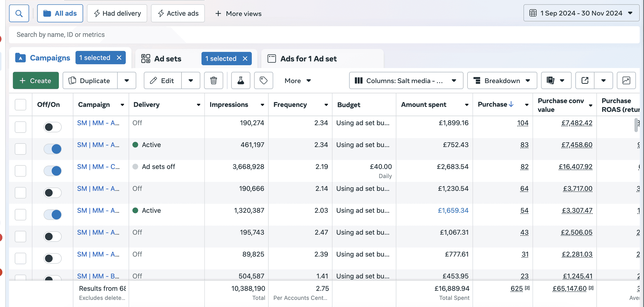Turn on the 190,274 impressions campaign switch
The height and width of the screenshot is (307, 644).
pos(53,127)
